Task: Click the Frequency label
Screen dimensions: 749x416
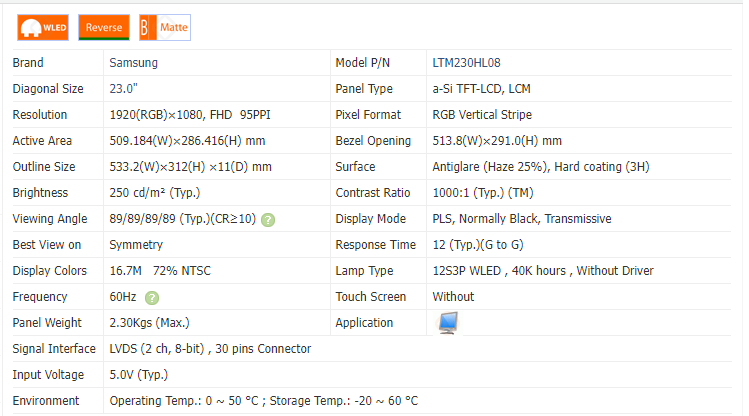Action: 40,297
